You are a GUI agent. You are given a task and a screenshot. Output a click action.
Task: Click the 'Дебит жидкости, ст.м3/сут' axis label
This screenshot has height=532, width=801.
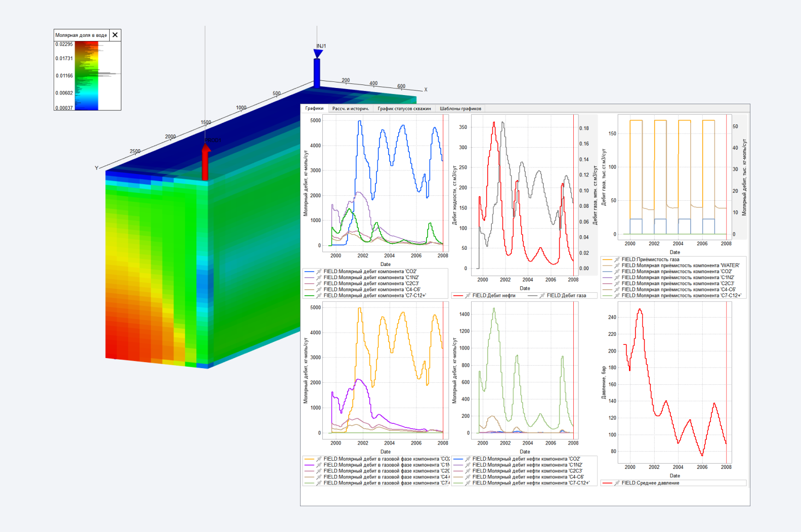[x=454, y=195]
